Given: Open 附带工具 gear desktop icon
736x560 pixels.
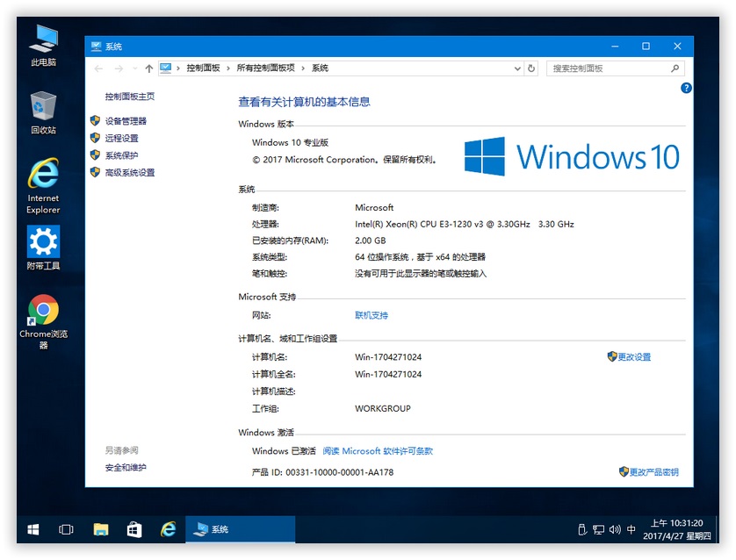Looking at the screenshot, I should tap(43, 248).
